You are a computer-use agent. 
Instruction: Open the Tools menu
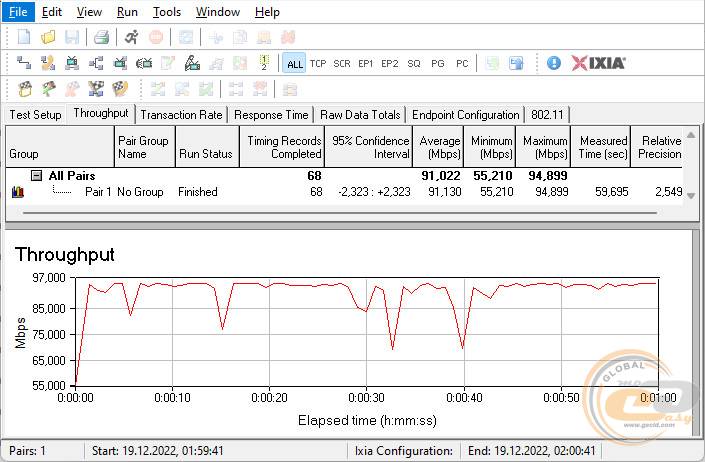167,12
